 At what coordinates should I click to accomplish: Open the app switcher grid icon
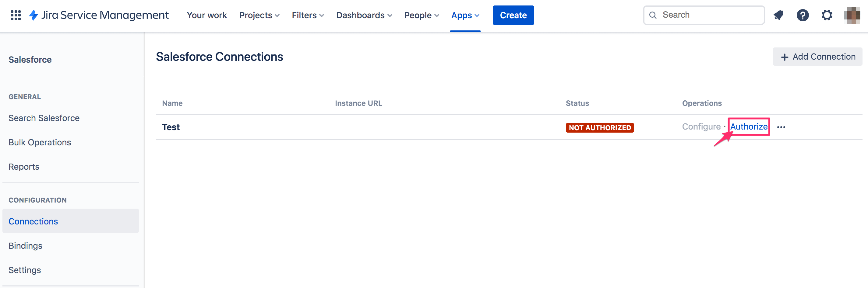[16, 15]
